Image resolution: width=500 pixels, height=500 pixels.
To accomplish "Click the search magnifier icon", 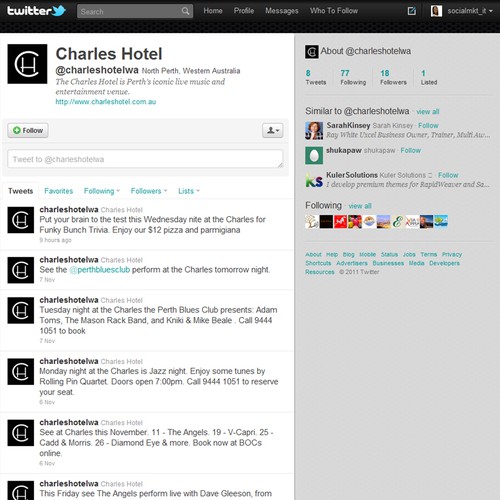I will pyautogui.click(x=185, y=12).
